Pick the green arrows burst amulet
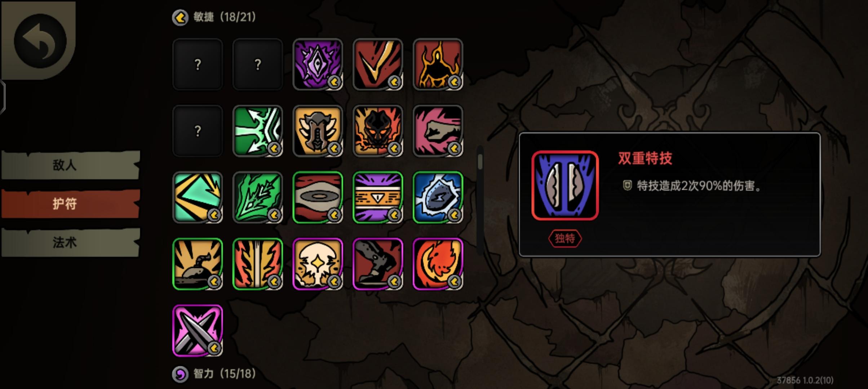The image size is (868, 389). pyautogui.click(x=257, y=131)
